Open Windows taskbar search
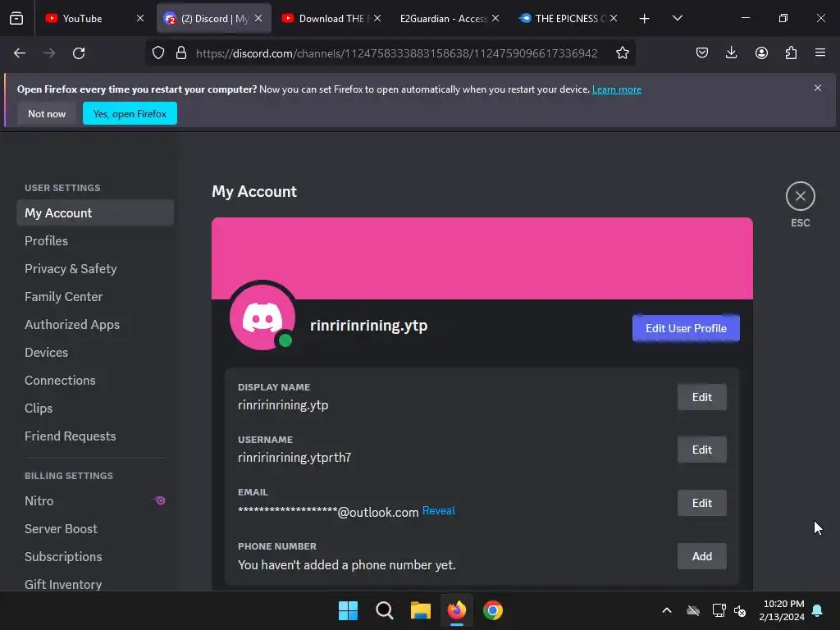The image size is (840, 630). click(384, 610)
